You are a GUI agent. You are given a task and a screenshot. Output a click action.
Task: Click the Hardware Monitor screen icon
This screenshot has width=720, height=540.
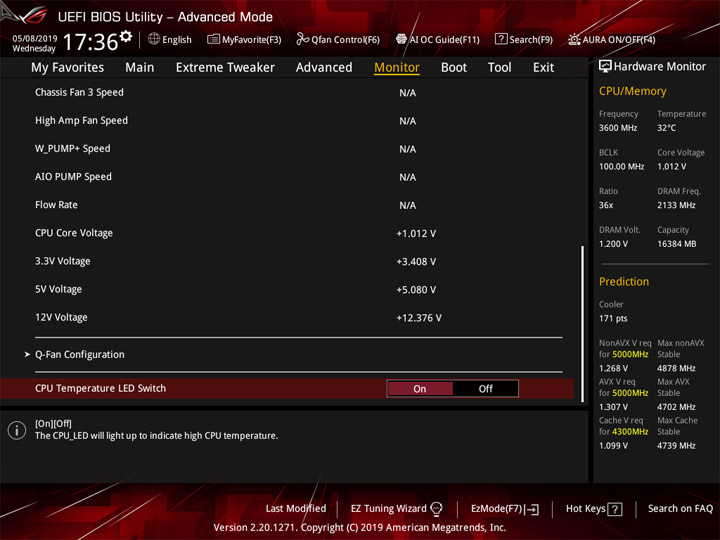tap(605, 66)
